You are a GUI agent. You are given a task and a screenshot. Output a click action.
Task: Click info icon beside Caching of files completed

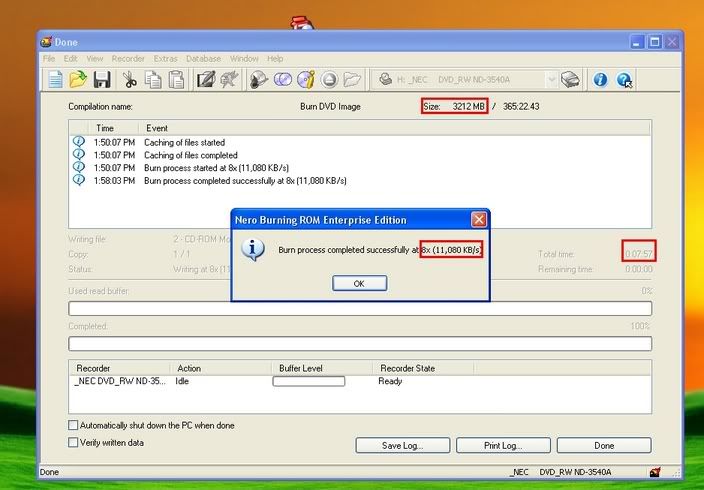[x=79, y=154]
